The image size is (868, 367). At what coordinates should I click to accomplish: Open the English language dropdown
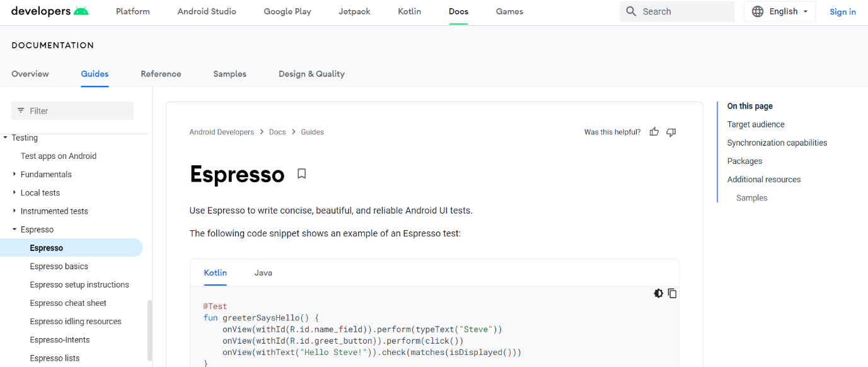click(780, 11)
